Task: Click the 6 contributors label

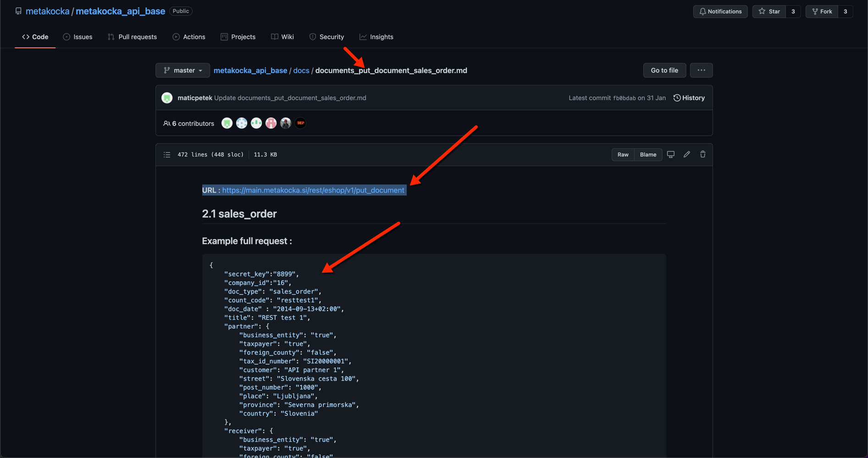Action: click(x=188, y=123)
